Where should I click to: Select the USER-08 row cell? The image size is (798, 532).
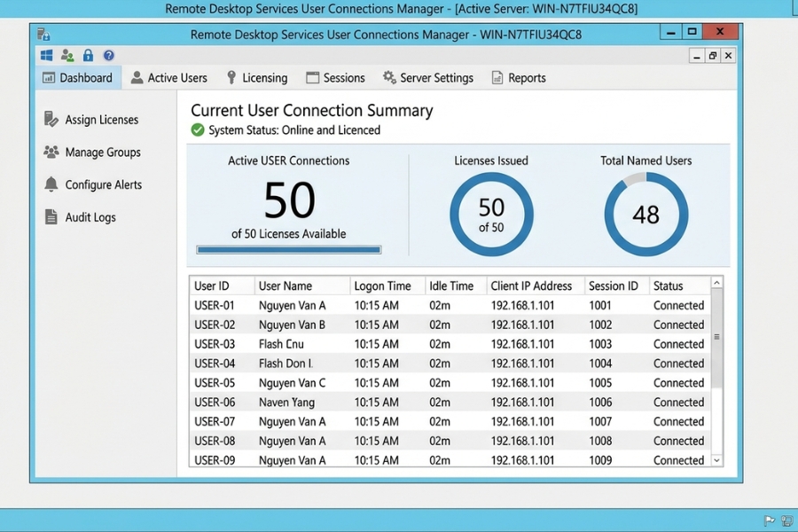(x=215, y=441)
